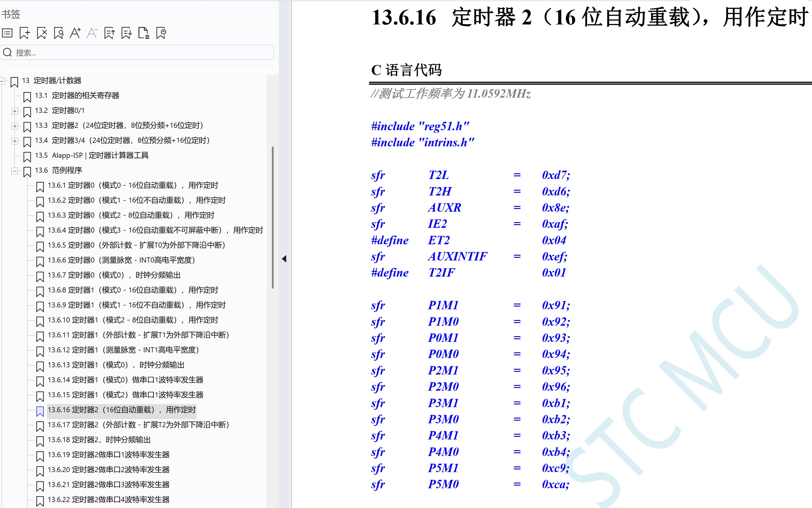812x508 pixels.
Task: Open bookmark 13.6.20 定时器2做串口2波特率发生器
Action: (x=109, y=470)
